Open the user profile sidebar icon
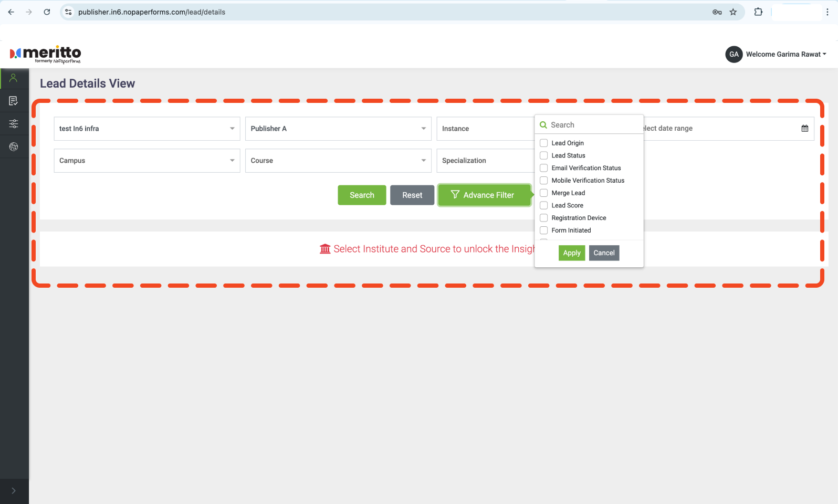Screen dimensions: 838x504 click(14, 78)
